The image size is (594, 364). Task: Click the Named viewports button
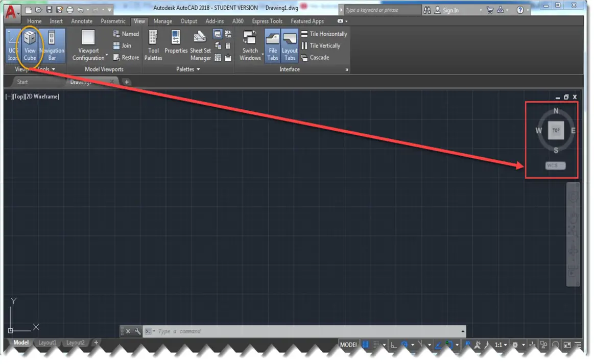click(126, 34)
